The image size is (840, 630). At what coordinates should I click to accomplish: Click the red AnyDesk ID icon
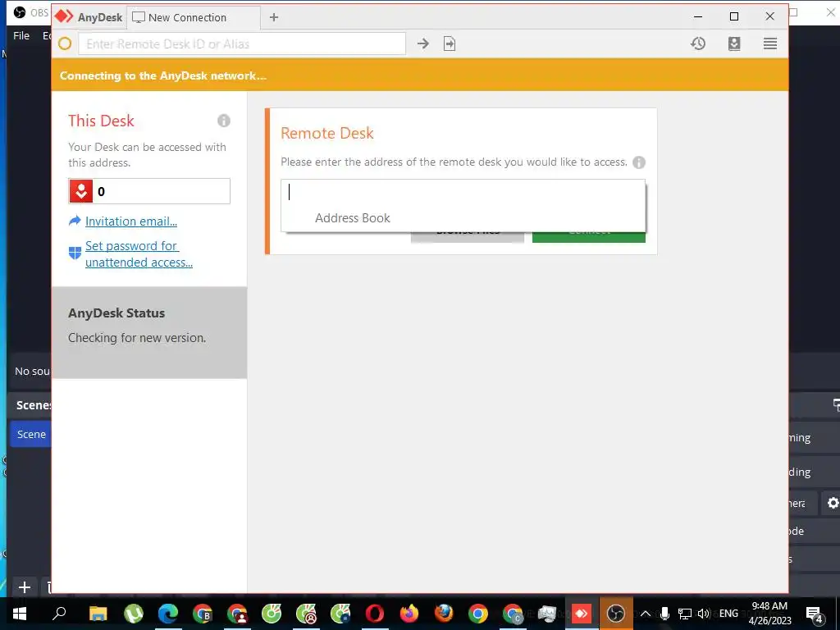[x=81, y=191]
